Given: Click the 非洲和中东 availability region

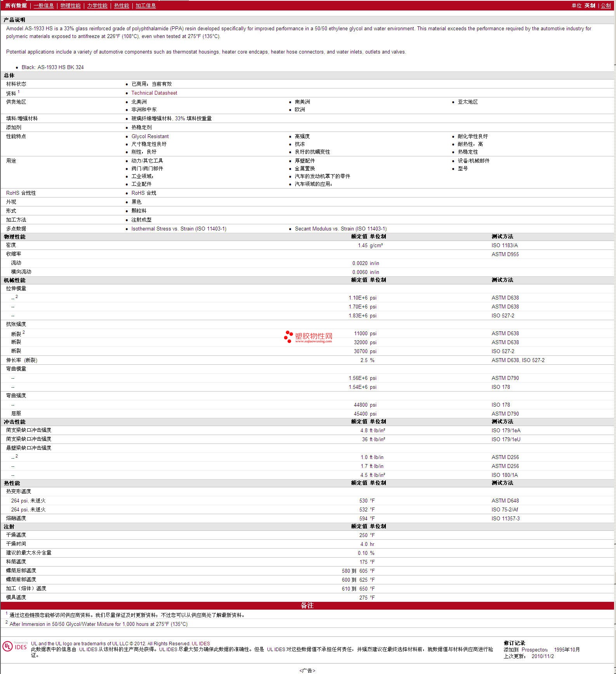Looking at the screenshot, I should point(144,109).
